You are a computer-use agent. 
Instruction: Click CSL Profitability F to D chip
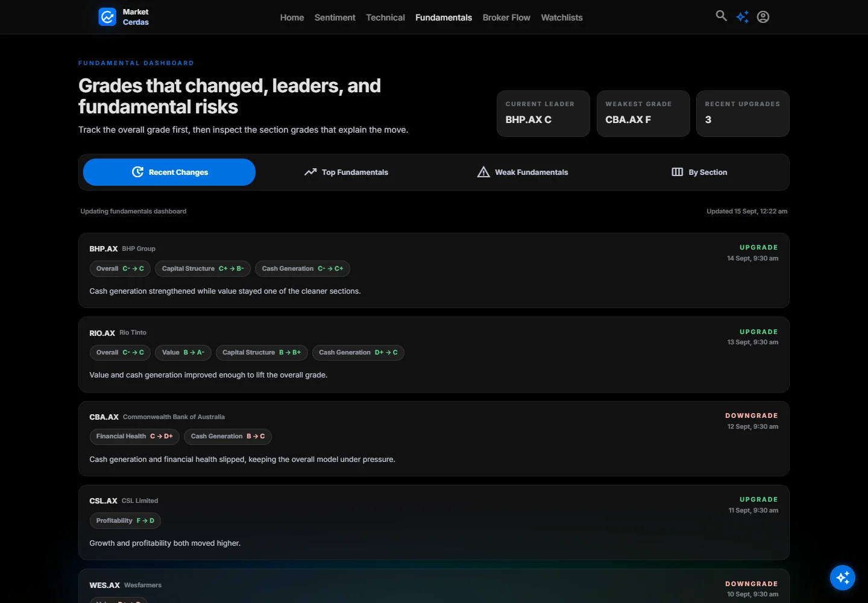[x=125, y=520]
